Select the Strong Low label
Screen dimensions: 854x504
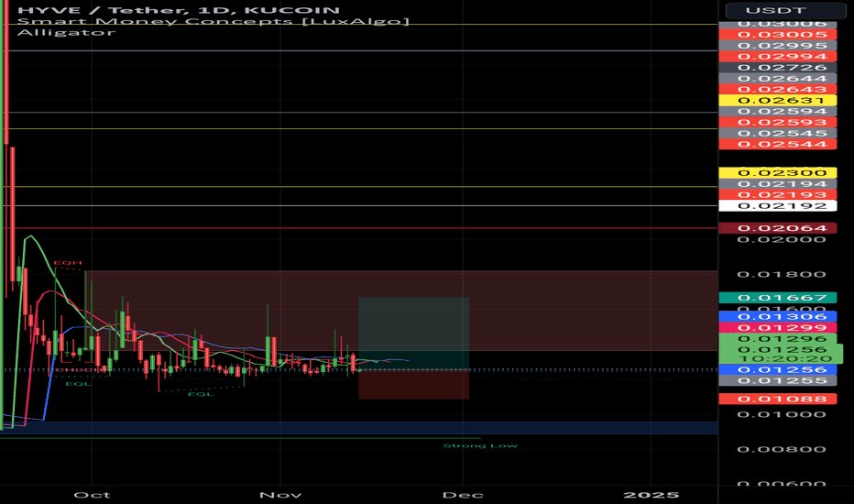tap(480, 445)
